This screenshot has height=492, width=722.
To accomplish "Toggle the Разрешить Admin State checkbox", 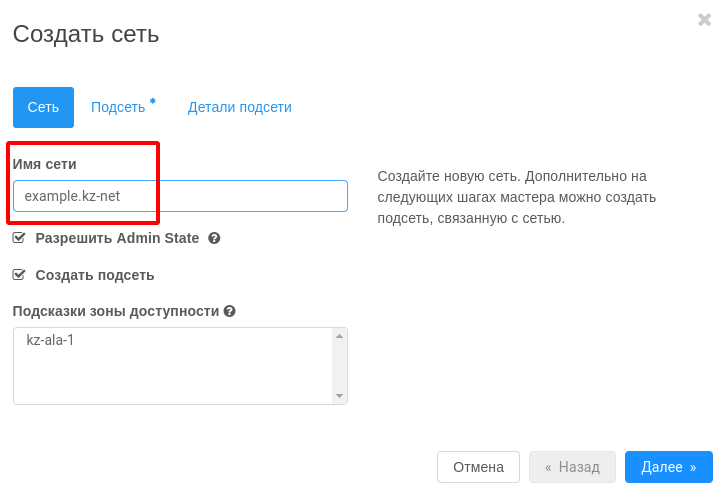I will pyautogui.click(x=19, y=238).
